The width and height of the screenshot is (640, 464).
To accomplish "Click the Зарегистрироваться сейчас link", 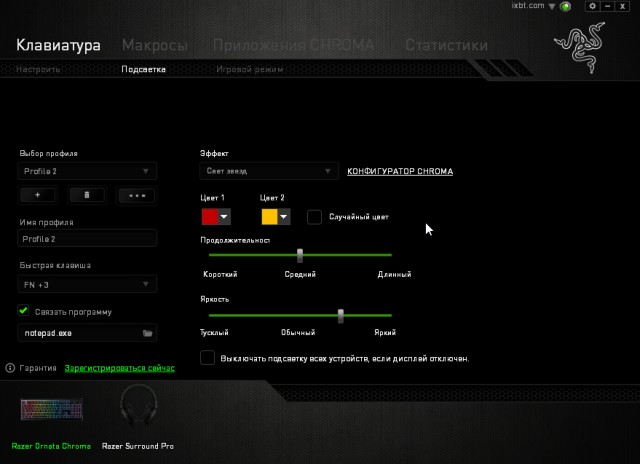I will coord(119,368).
